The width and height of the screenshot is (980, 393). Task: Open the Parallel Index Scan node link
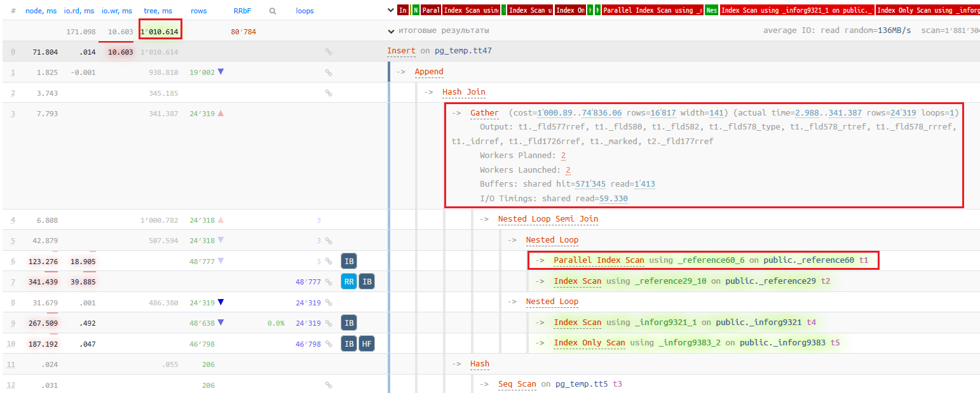pyautogui.click(x=599, y=260)
